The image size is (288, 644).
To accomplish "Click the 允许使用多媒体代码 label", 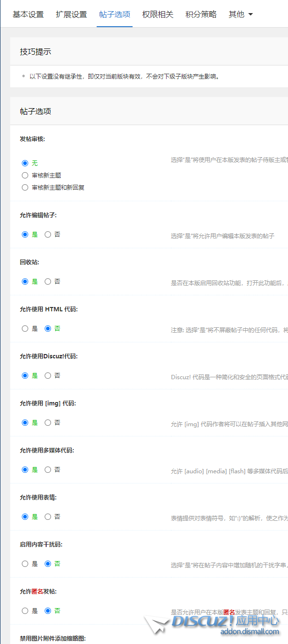I will [x=47, y=451].
